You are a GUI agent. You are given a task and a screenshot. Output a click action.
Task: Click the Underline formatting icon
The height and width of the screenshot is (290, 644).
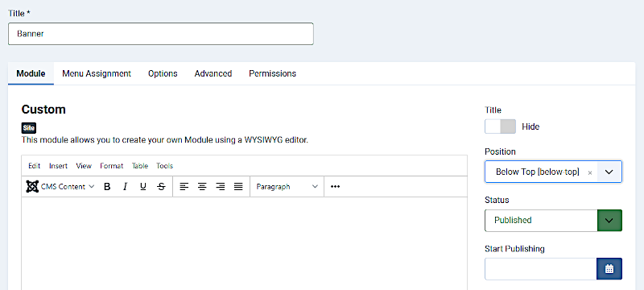[143, 187]
